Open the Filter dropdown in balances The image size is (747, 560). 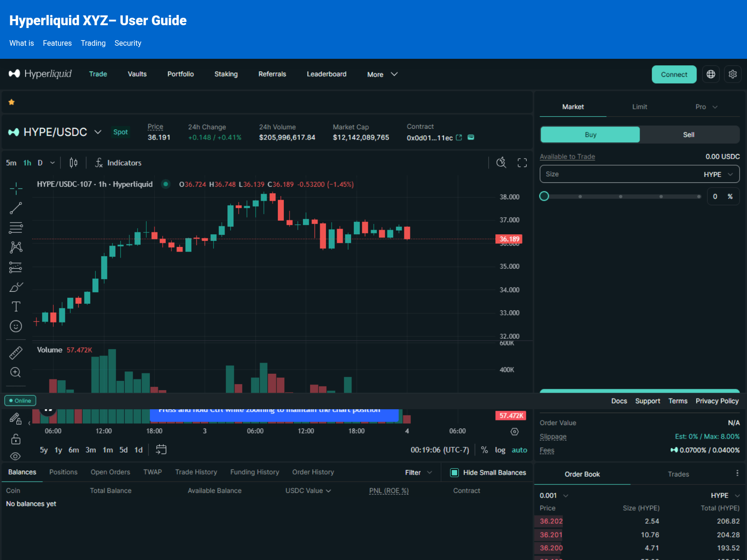(418, 473)
